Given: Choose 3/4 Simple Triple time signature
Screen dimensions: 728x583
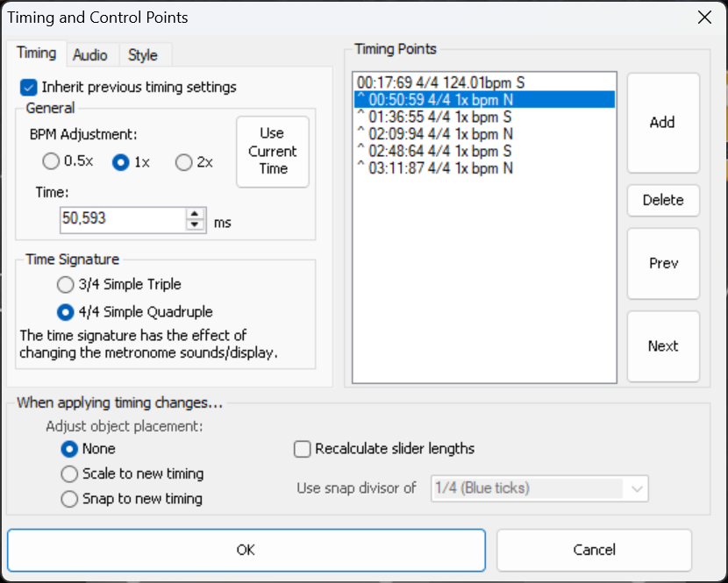Looking at the screenshot, I should (x=66, y=285).
